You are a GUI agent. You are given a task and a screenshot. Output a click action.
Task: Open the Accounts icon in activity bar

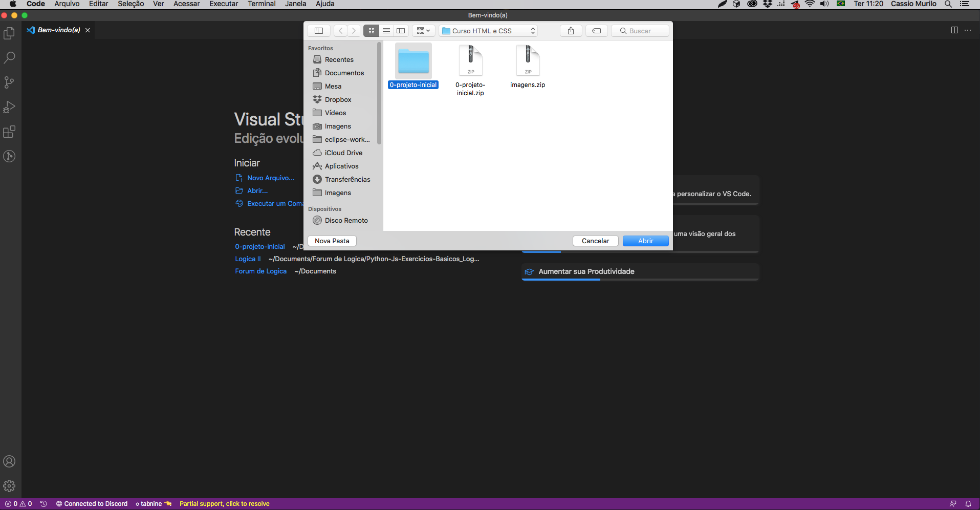click(9, 461)
